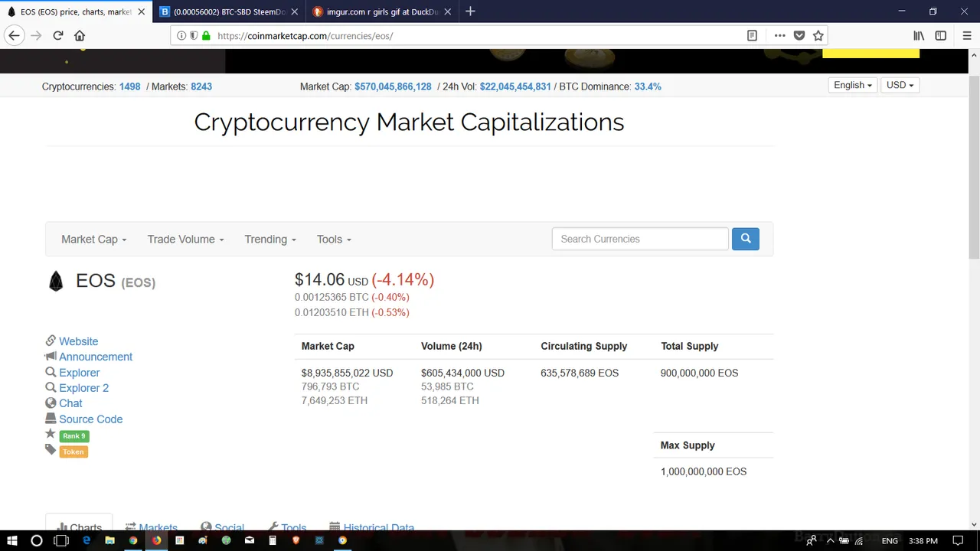The image size is (980, 551).
Task: Click the browser address bar URL
Action: [305, 36]
